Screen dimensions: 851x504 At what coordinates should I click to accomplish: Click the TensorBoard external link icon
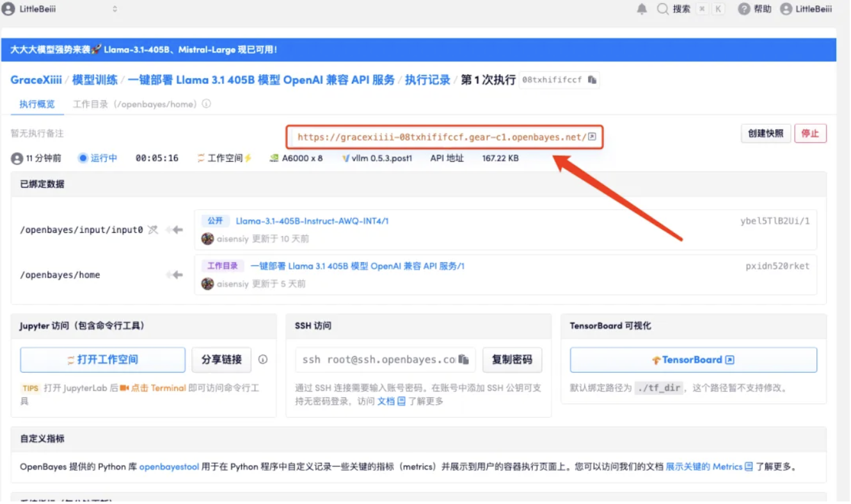(x=730, y=360)
